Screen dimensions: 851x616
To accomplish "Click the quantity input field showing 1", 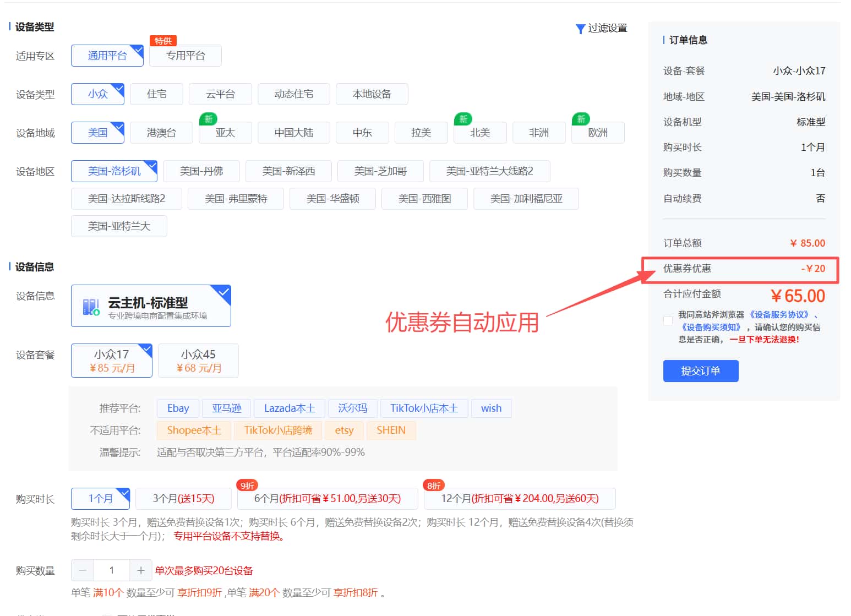I will click(x=112, y=570).
